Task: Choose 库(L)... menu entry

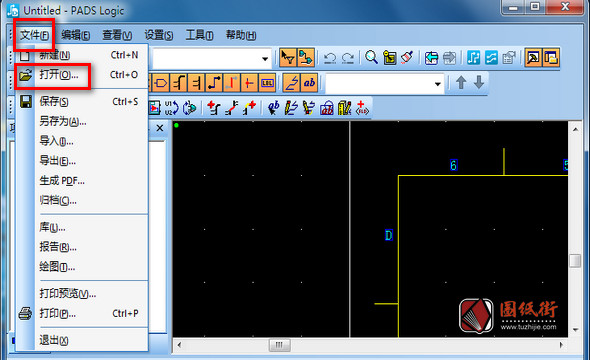Action: pyautogui.click(x=82, y=227)
